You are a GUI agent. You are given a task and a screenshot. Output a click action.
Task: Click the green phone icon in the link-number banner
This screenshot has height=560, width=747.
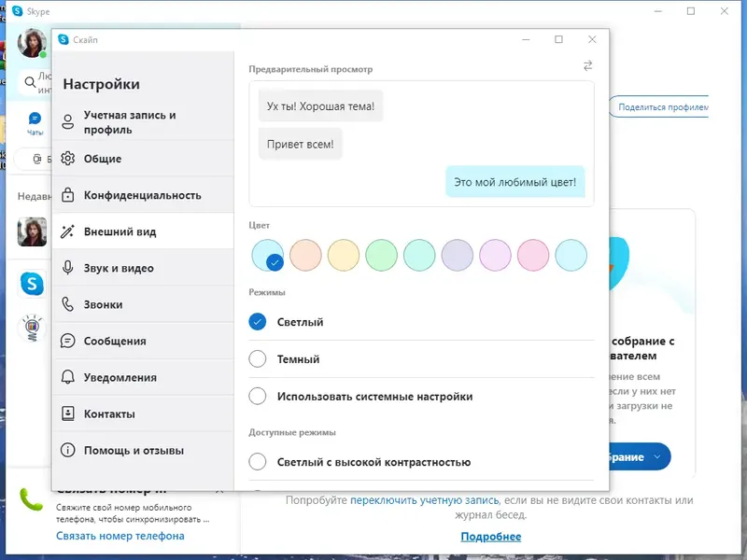point(31,499)
